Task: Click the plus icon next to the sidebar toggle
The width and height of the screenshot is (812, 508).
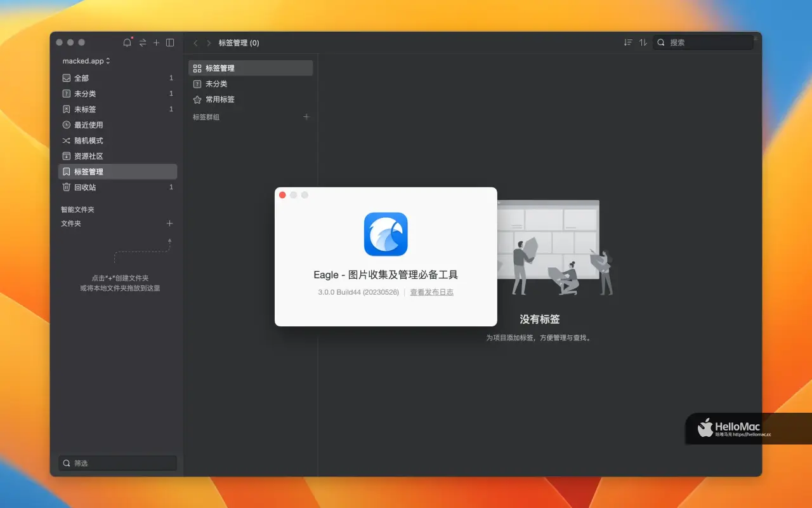Action: [156, 43]
